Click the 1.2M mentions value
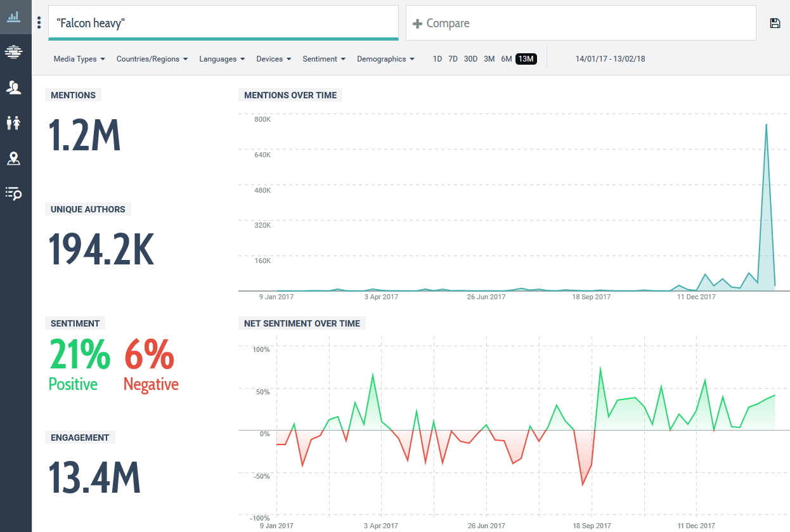 pos(84,134)
